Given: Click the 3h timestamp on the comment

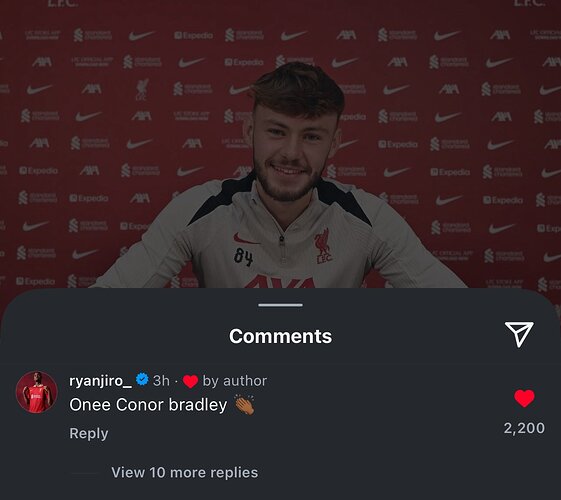Looking at the screenshot, I should (x=161, y=381).
